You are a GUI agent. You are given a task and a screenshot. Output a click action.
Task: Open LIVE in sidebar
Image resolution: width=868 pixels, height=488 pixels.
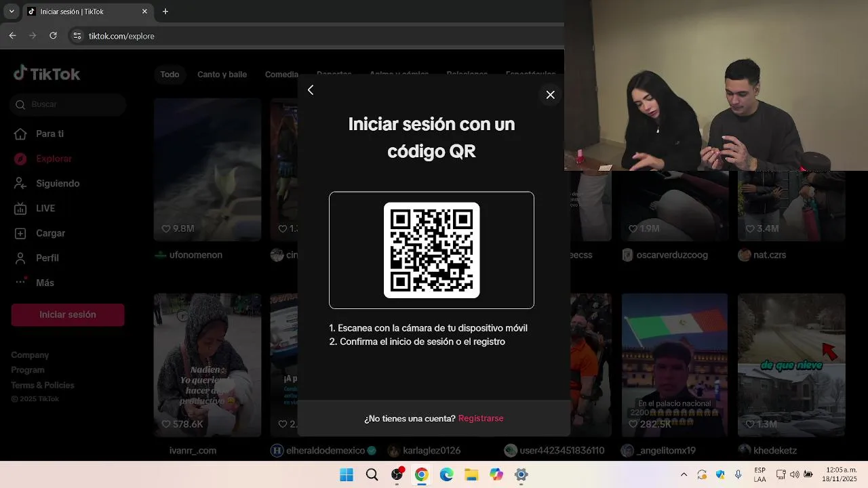click(35, 208)
